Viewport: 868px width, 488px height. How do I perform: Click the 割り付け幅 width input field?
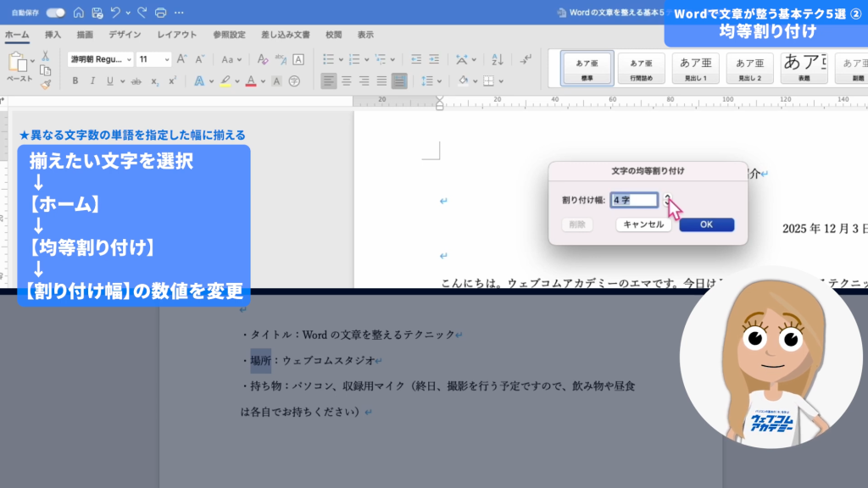634,201
